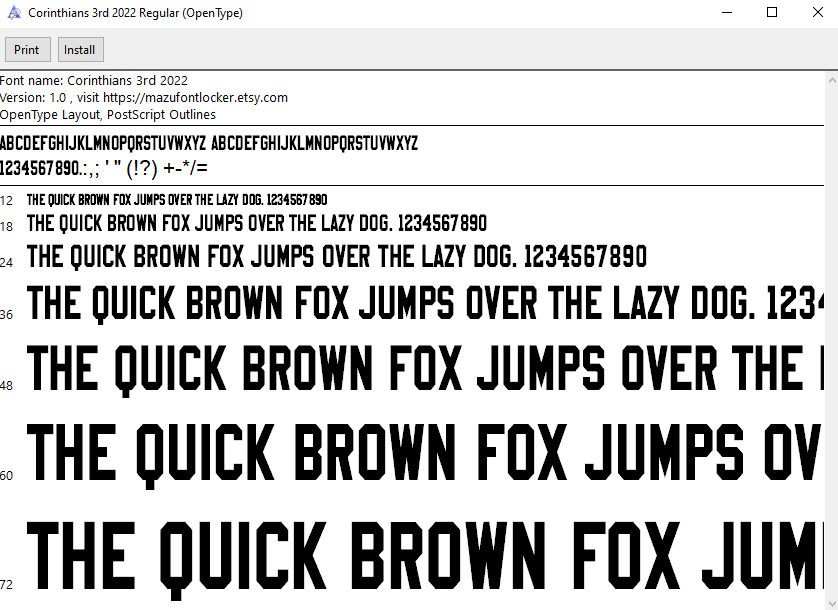Open the font viewer title bar icon
The height and width of the screenshot is (610, 838).
pyautogui.click(x=14, y=13)
